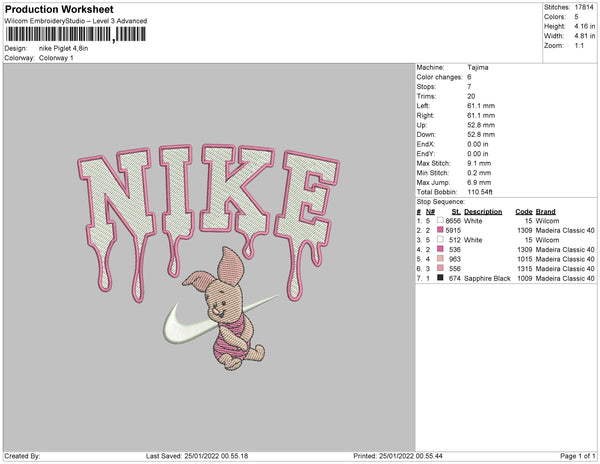Click the Piglet character in the design preview
The height and width of the screenshot is (464, 600).
pos(228,310)
